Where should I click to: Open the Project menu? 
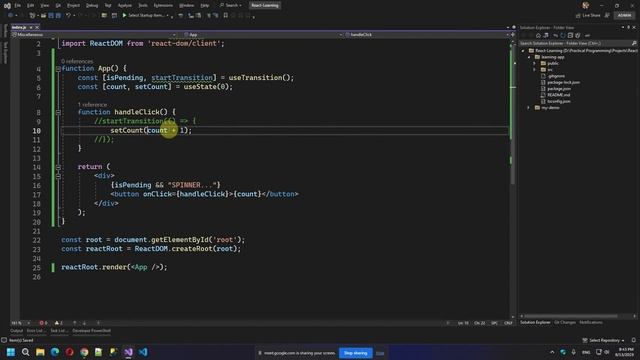pyautogui.click(x=73, y=5)
